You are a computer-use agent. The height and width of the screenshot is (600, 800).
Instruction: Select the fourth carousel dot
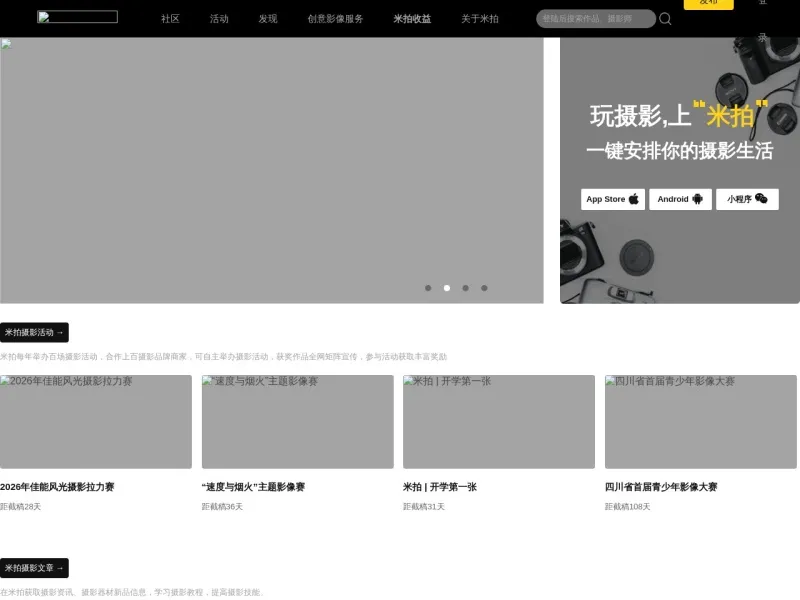[484, 288]
